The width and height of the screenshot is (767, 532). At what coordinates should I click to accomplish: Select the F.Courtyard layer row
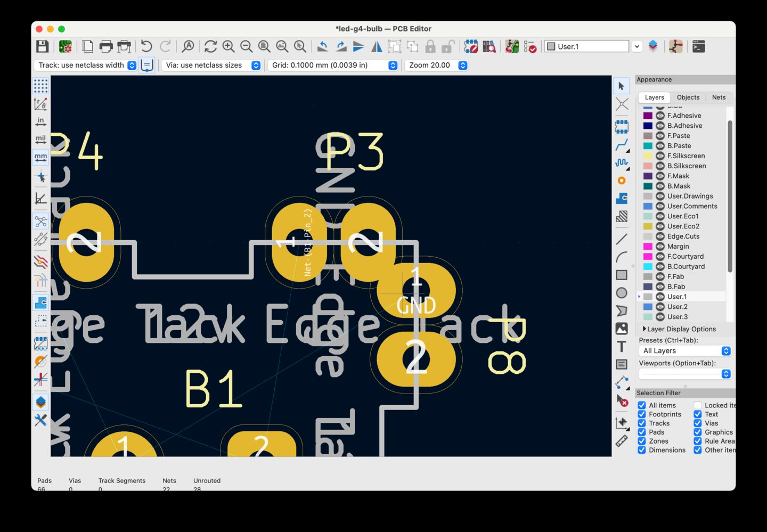point(683,257)
